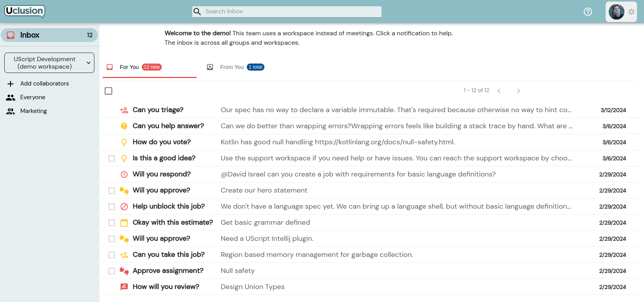Click the From You tab outbox icon
644x302 pixels.
click(x=210, y=67)
